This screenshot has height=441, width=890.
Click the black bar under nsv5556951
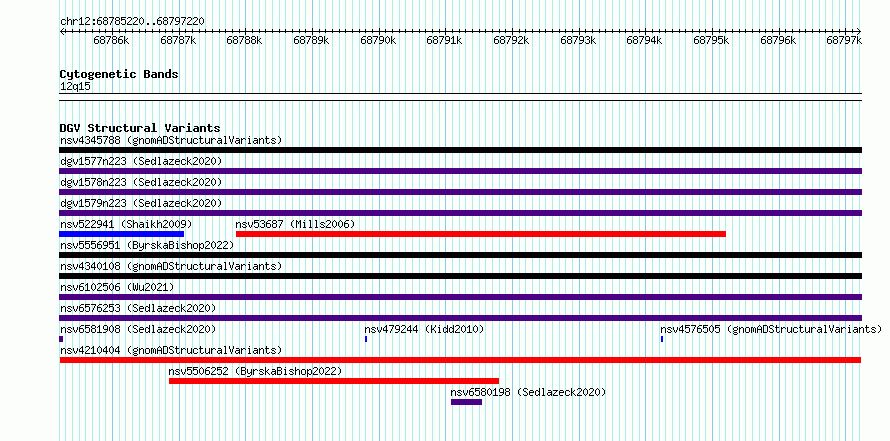click(x=460, y=255)
